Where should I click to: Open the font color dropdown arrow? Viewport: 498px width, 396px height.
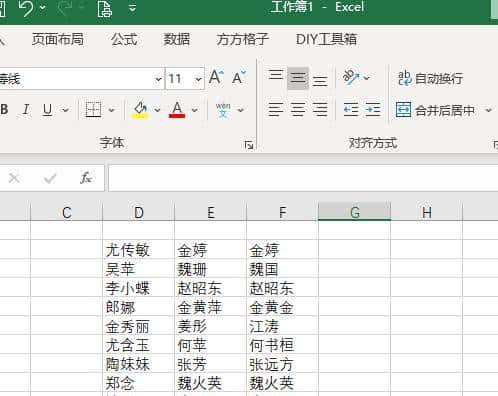(195, 110)
